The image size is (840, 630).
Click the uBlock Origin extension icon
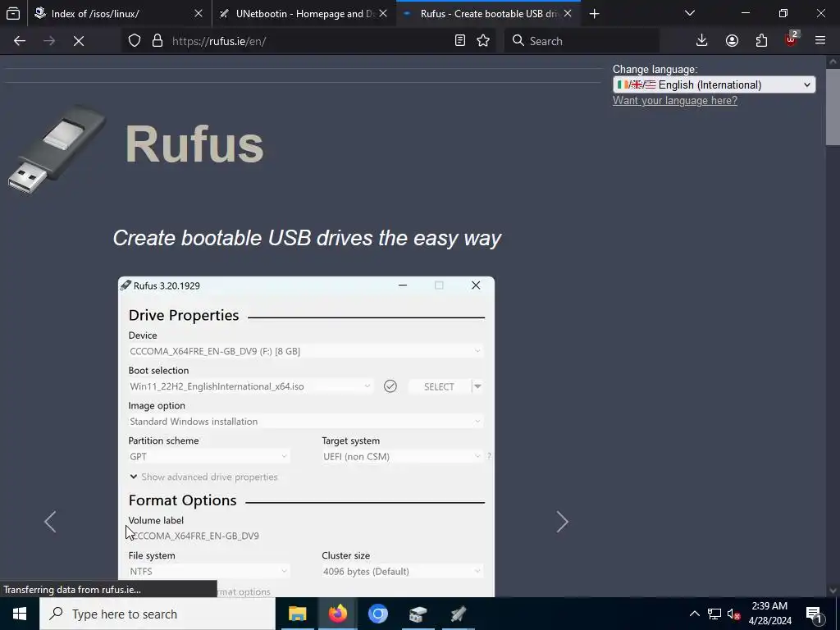click(792, 39)
